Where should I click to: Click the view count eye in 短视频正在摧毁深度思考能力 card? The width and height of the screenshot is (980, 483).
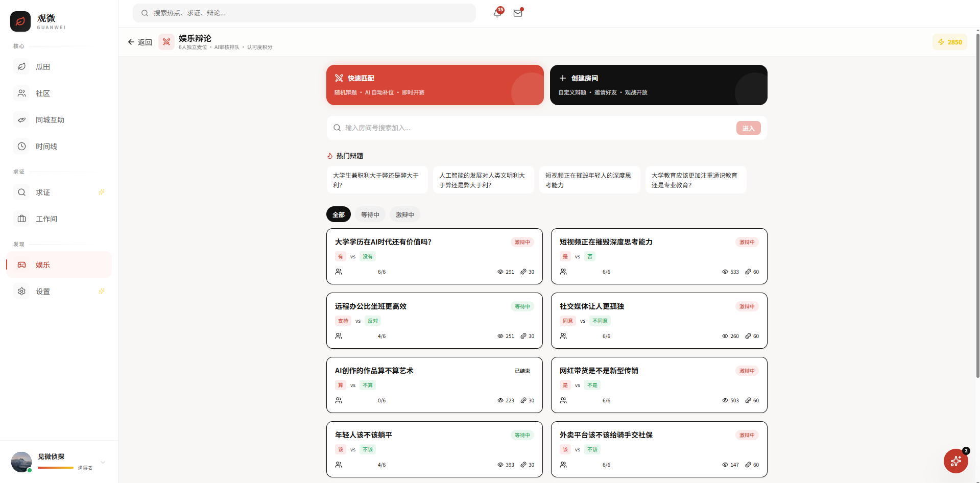[725, 272]
